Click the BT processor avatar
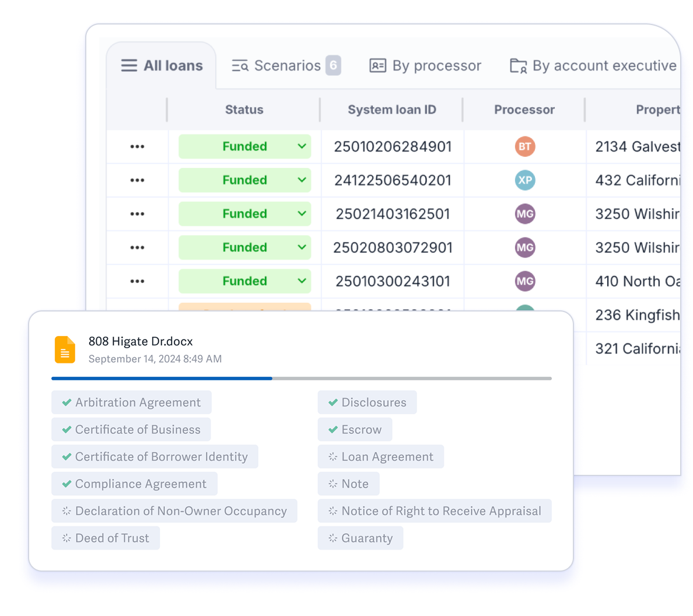The height and width of the screenshot is (616, 693). [525, 146]
